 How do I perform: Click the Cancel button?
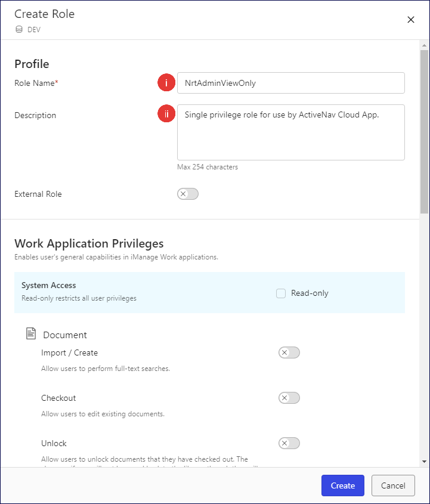tap(393, 486)
